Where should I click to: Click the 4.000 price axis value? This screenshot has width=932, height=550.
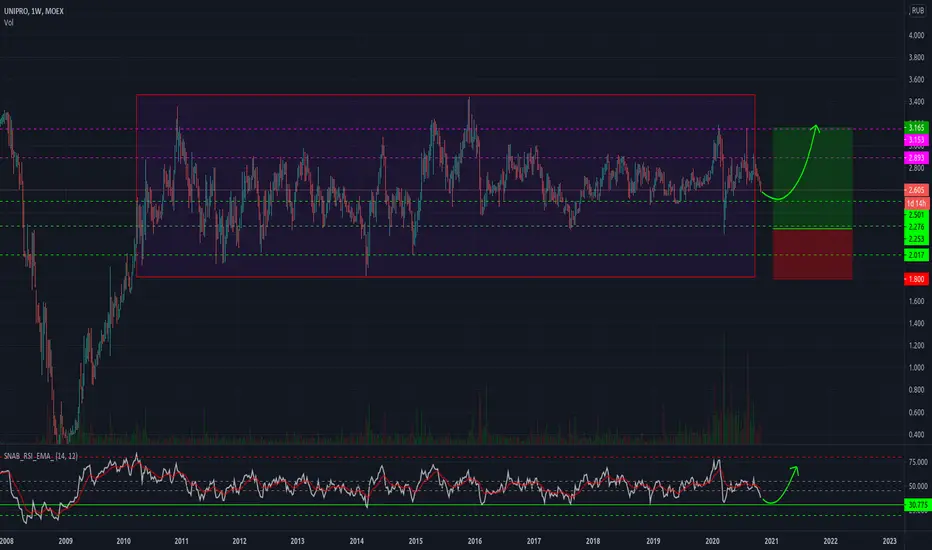point(916,36)
